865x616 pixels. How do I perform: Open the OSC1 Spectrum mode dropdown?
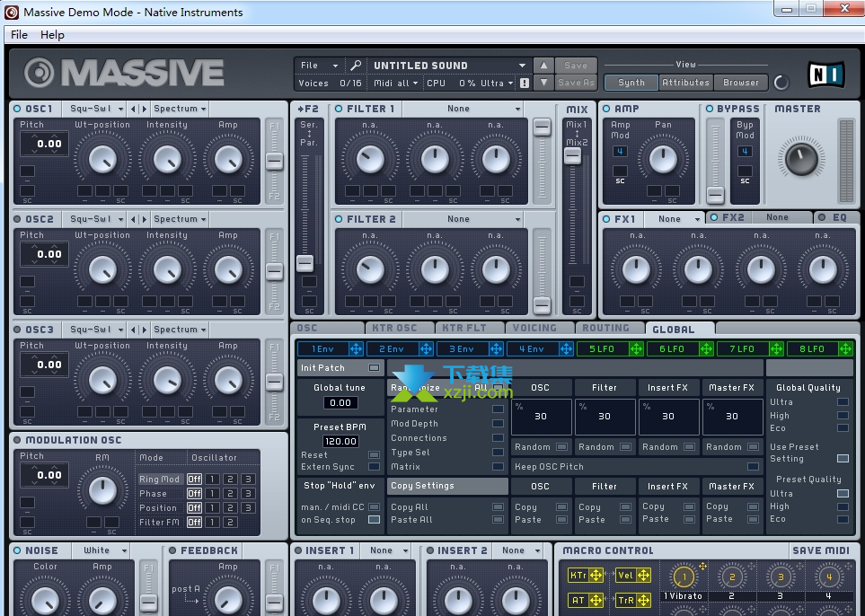[180, 109]
